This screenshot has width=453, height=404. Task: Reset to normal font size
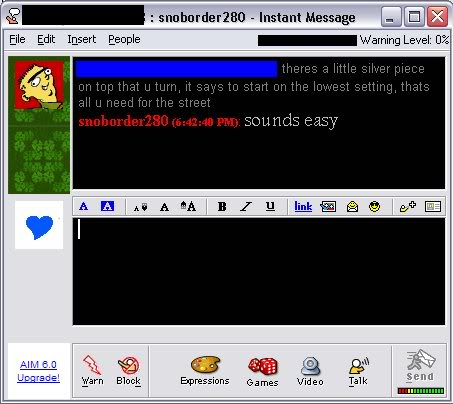[164, 207]
